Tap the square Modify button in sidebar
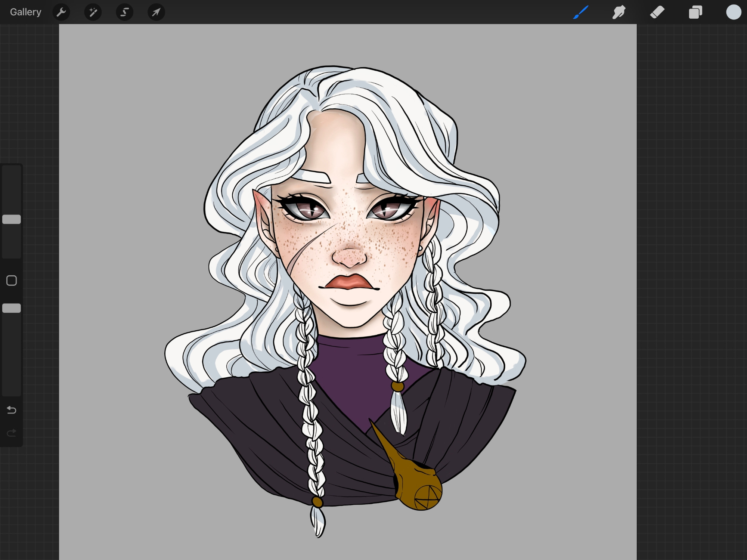Screen dimensions: 747x560 12,281
